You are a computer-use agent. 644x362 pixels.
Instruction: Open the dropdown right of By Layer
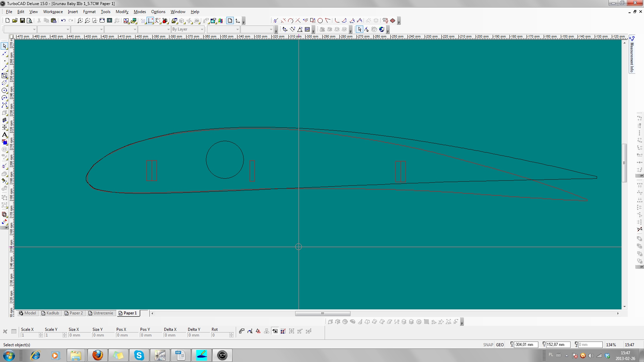point(223,29)
